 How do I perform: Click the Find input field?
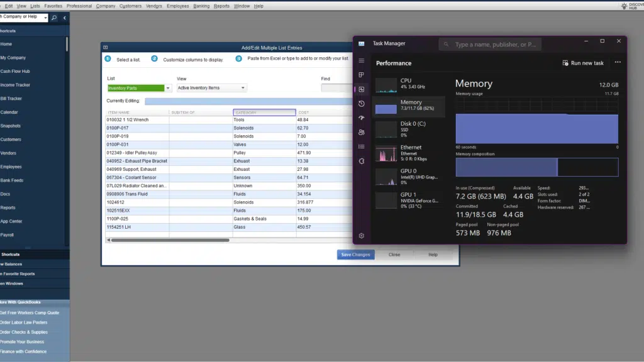click(x=336, y=88)
